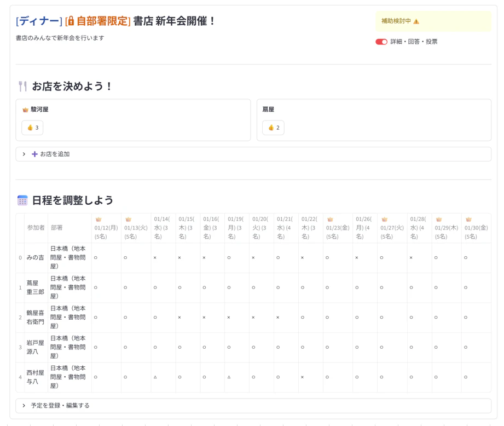504x426 pixels.
Task: Click the warning icon in 補助検討中 banner
Action: 416,21
